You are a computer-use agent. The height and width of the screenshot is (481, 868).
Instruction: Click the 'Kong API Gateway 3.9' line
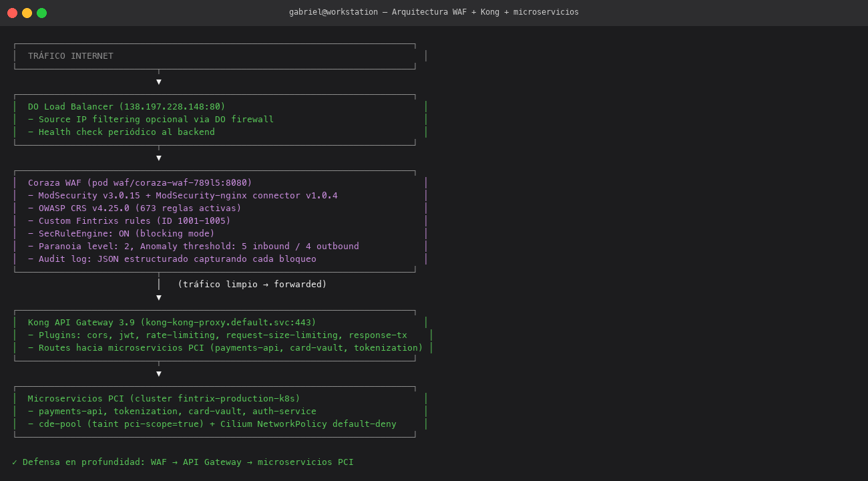tap(172, 323)
